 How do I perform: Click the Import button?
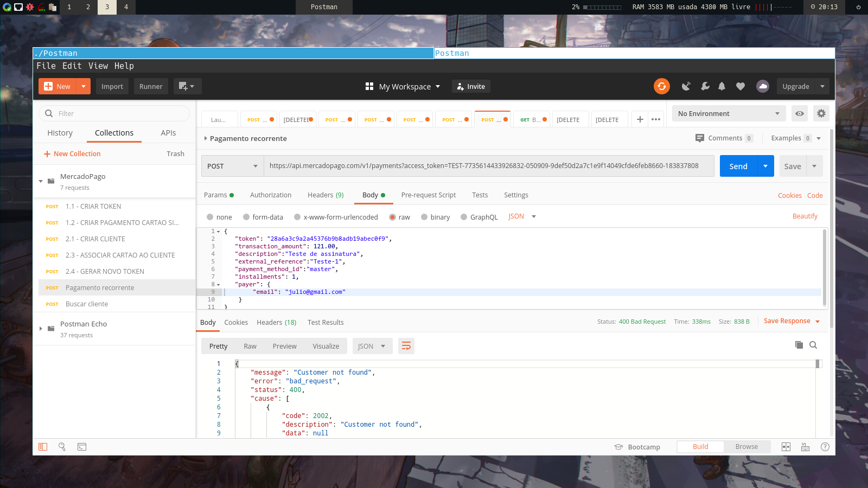tap(112, 86)
